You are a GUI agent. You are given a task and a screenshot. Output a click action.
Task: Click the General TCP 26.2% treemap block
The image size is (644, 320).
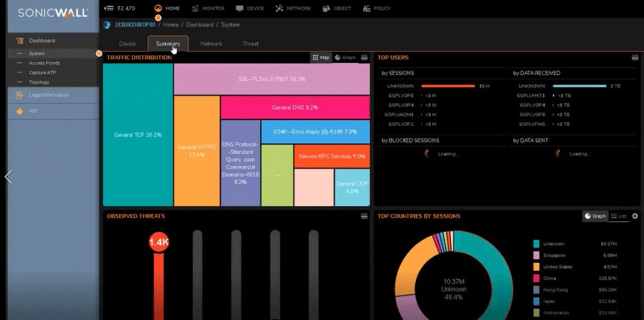click(138, 135)
